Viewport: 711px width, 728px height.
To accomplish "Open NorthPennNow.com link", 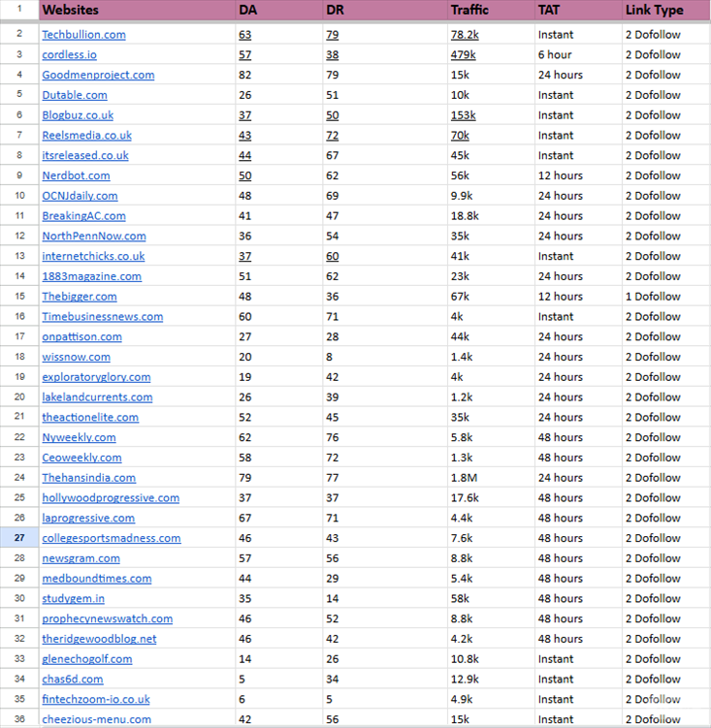I will (94, 236).
